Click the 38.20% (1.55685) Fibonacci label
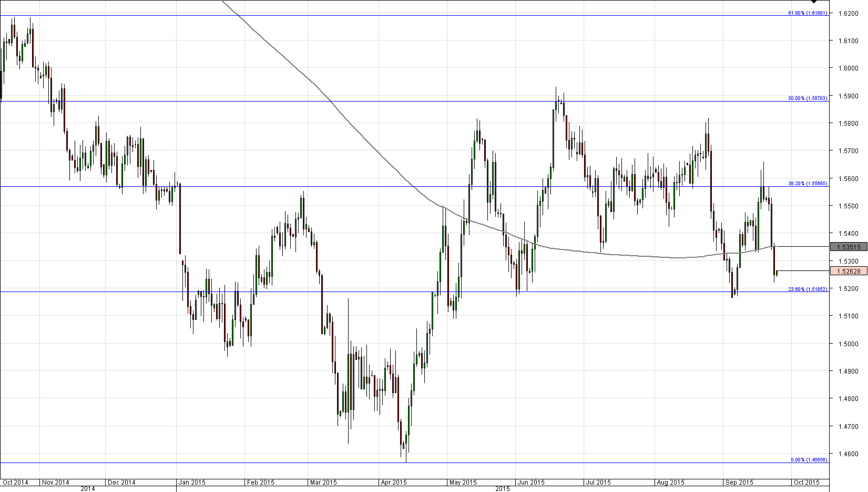Viewport: 868px width, 492px height. (x=808, y=184)
